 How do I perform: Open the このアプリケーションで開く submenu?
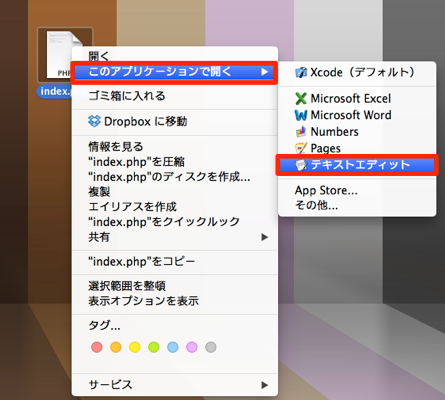[x=175, y=72]
